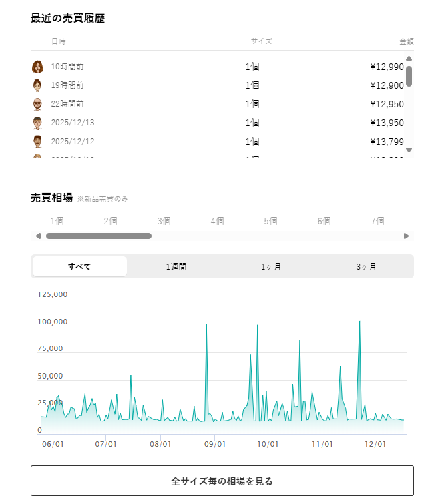Click the vertical history scrollbar thumb
The image size is (444, 504).
point(409,76)
